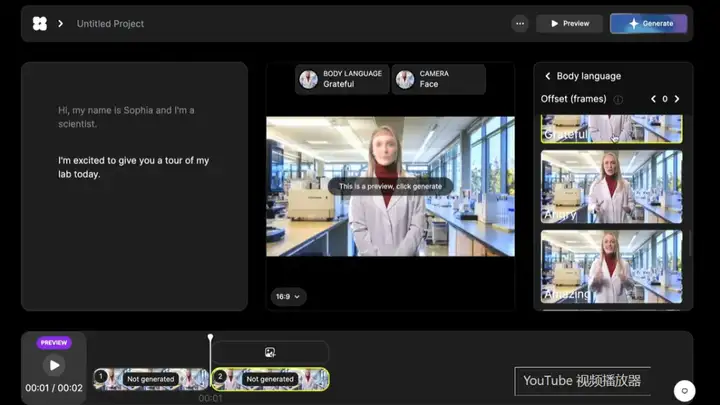Image resolution: width=720 pixels, height=405 pixels.
Task: Click the add media icon above clip 2
Action: 270,352
